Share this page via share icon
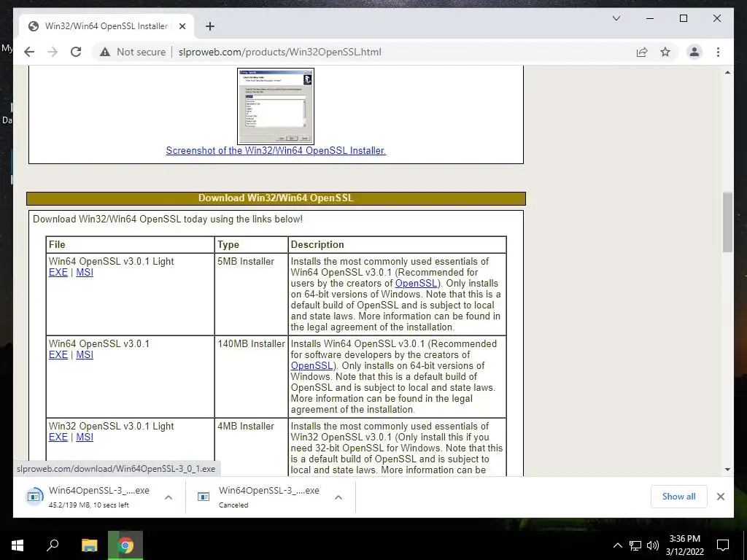The width and height of the screenshot is (747, 560). [x=642, y=52]
